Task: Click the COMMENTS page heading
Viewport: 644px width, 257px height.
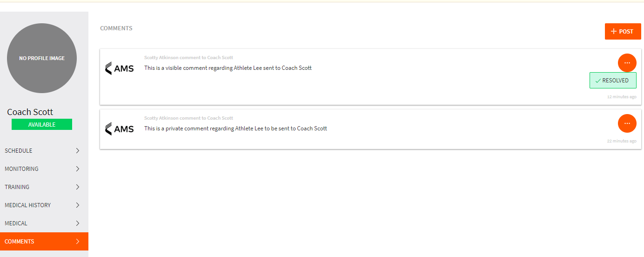Action: (116, 28)
